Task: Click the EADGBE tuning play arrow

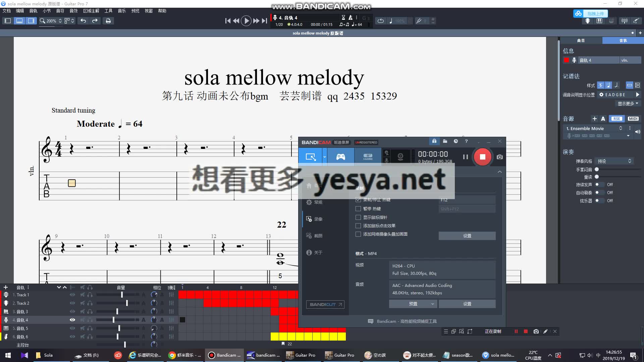Action: (637, 95)
